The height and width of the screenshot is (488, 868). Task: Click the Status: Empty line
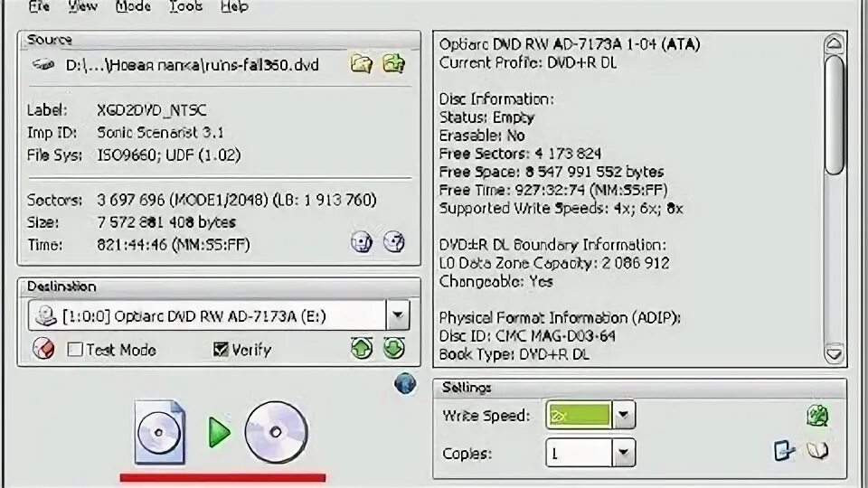pyautogui.click(x=486, y=117)
